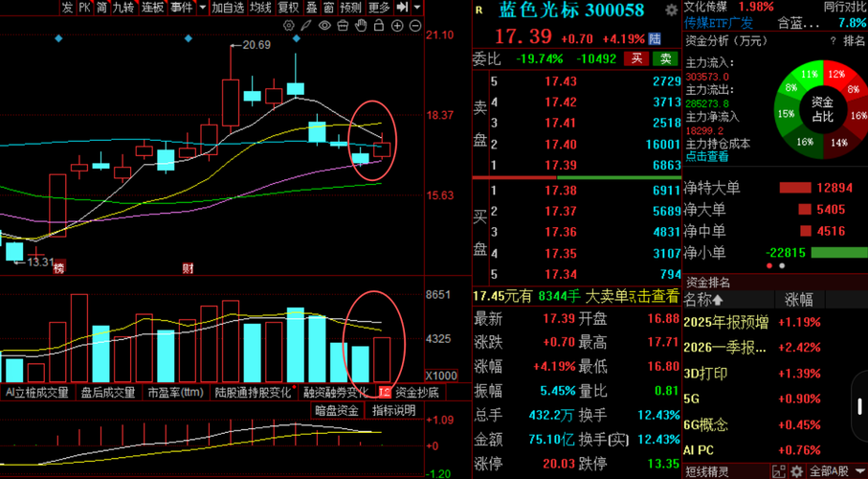Zoom out chart with minus icon
Screen dimensions: 868x479
click(415, 26)
